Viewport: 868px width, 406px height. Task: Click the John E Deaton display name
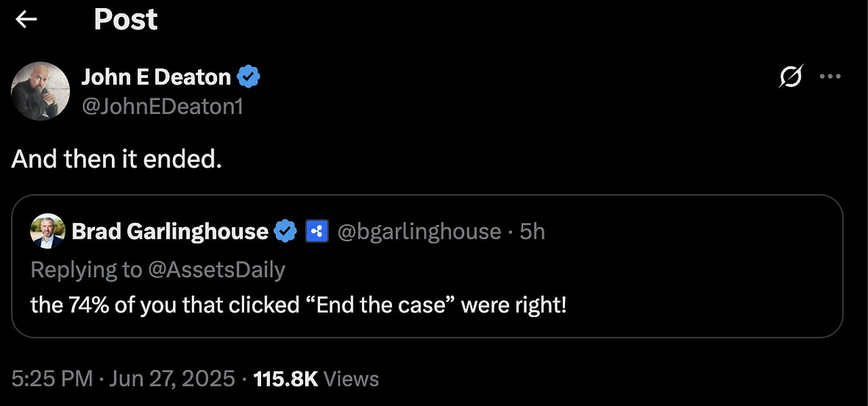[x=156, y=77]
